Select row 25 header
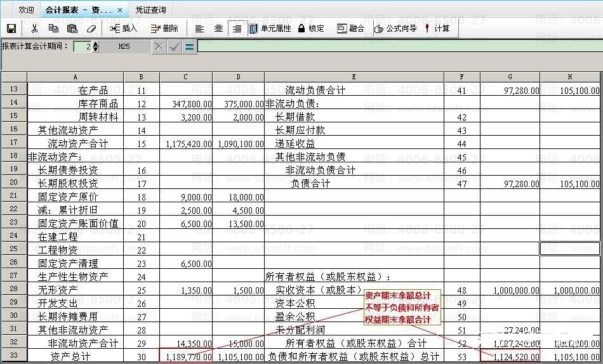603x364 pixels. (14, 249)
